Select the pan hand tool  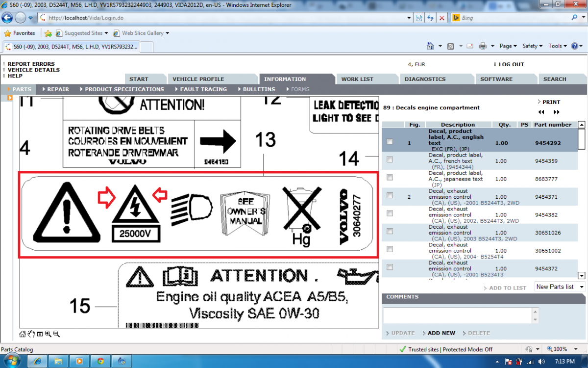[31, 334]
